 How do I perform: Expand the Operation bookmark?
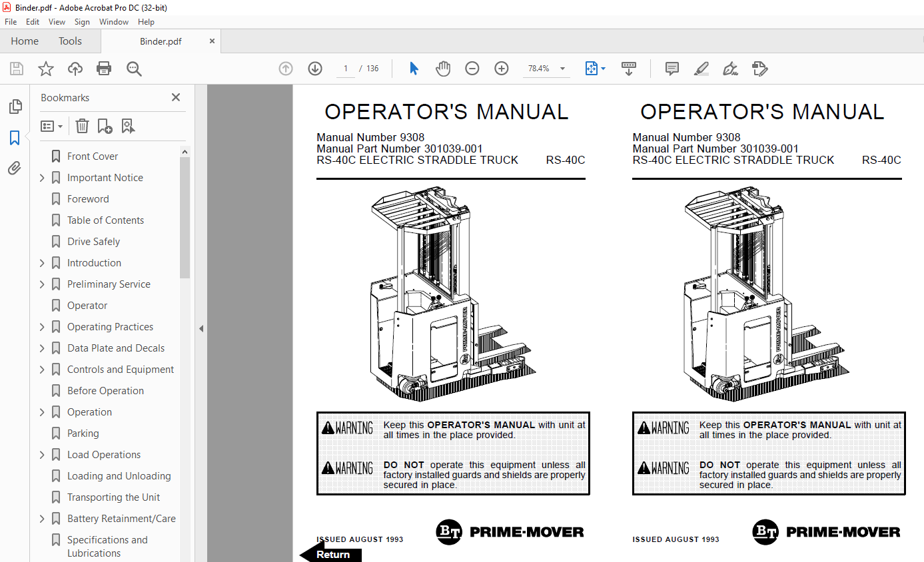(x=42, y=412)
